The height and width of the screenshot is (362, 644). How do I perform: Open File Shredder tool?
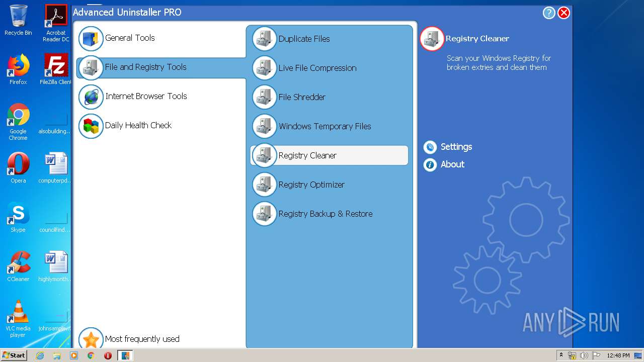pyautogui.click(x=302, y=97)
